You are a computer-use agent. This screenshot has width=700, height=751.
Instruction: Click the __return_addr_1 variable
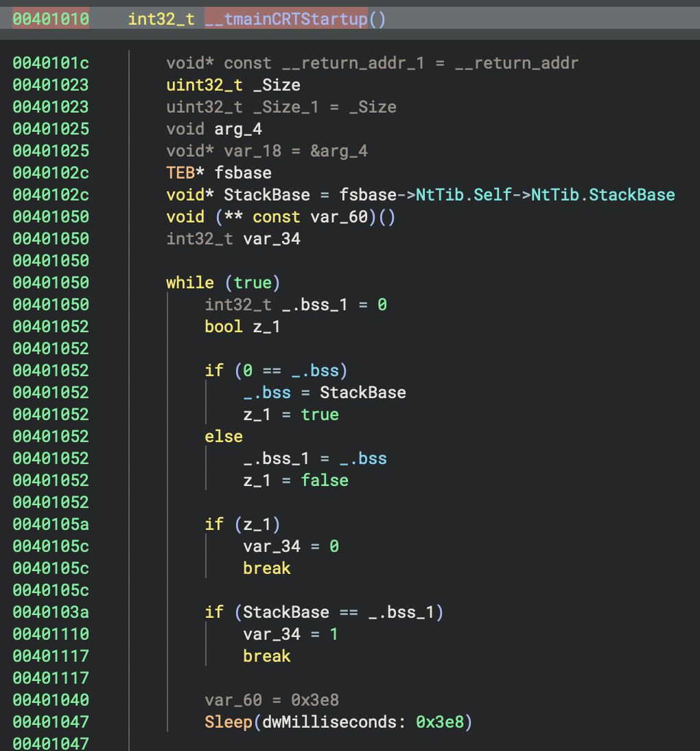[x=353, y=63]
